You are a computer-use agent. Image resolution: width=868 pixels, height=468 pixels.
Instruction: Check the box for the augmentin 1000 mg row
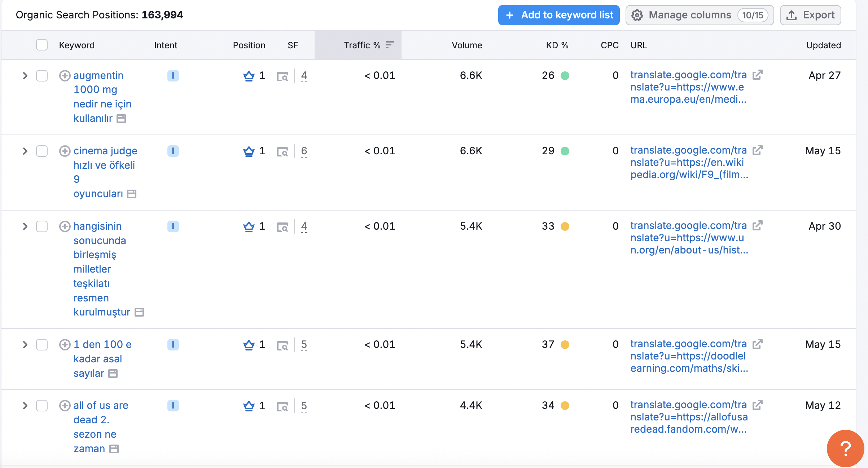point(42,76)
